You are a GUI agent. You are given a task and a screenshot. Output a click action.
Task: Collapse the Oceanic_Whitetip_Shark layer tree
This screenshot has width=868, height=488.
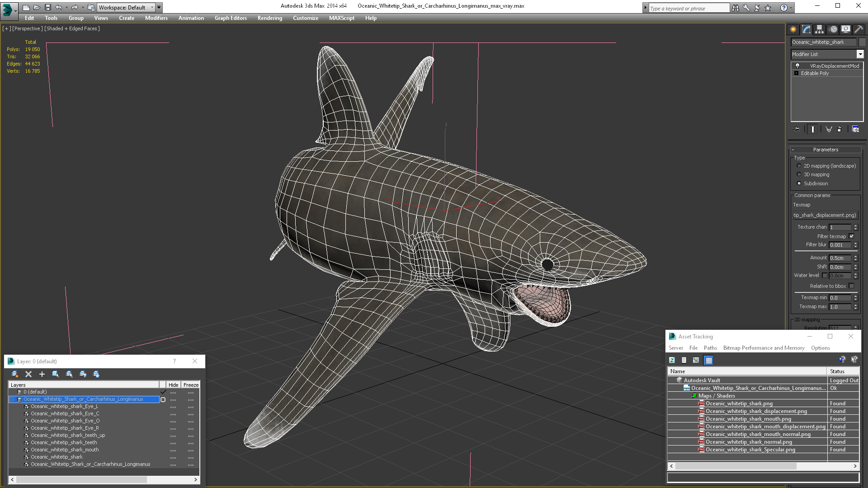12,399
